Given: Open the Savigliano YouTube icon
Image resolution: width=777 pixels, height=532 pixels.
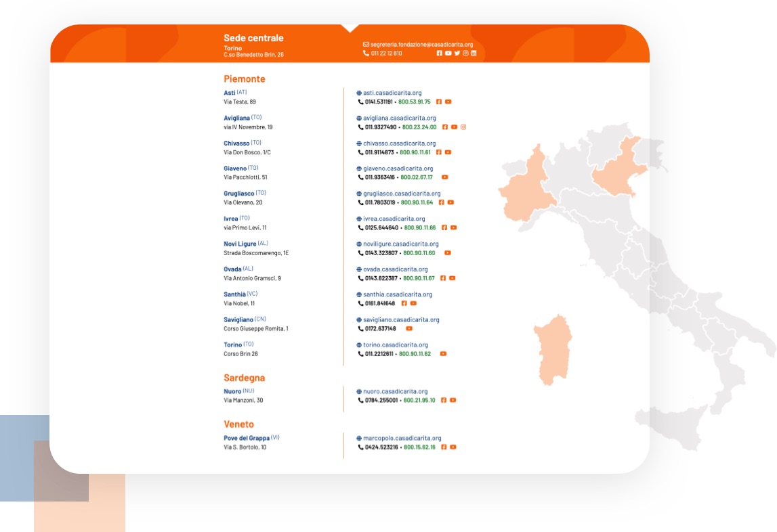Looking at the screenshot, I should [409, 329].
